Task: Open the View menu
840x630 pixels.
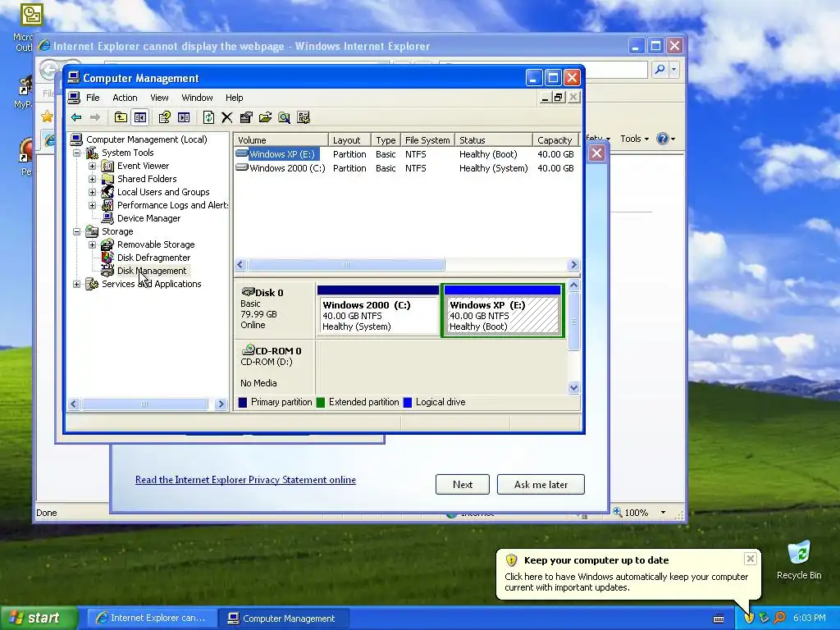Action: pyautogui.click(x=159, y=98)
